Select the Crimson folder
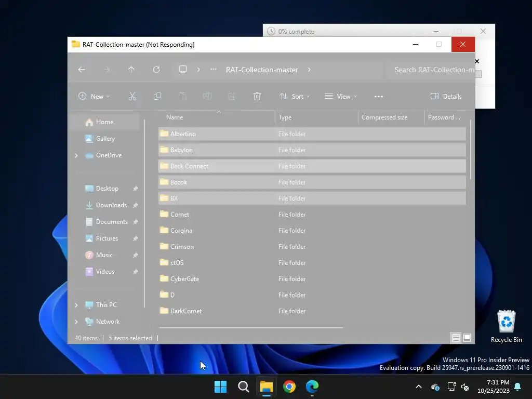The image size is (532, 399). 312,247
